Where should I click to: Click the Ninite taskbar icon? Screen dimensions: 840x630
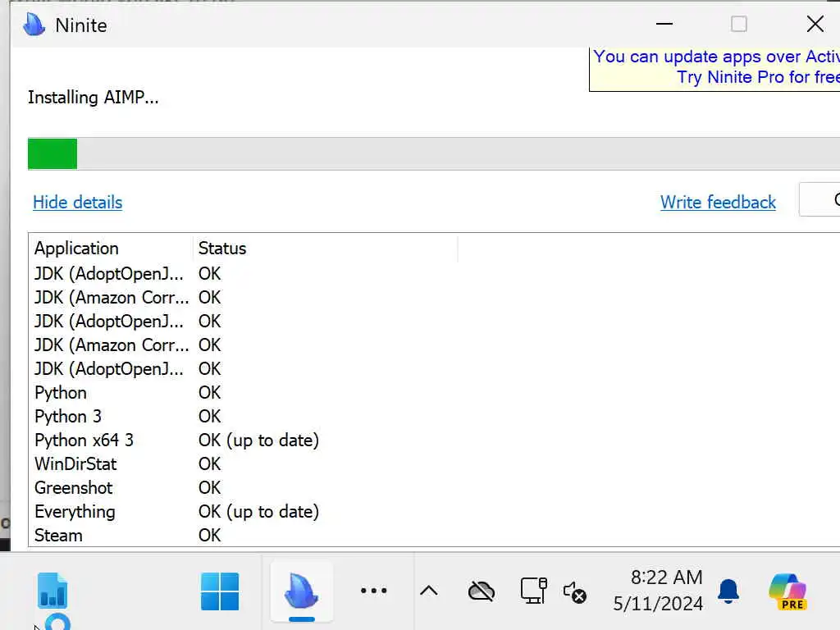point(302,591)
